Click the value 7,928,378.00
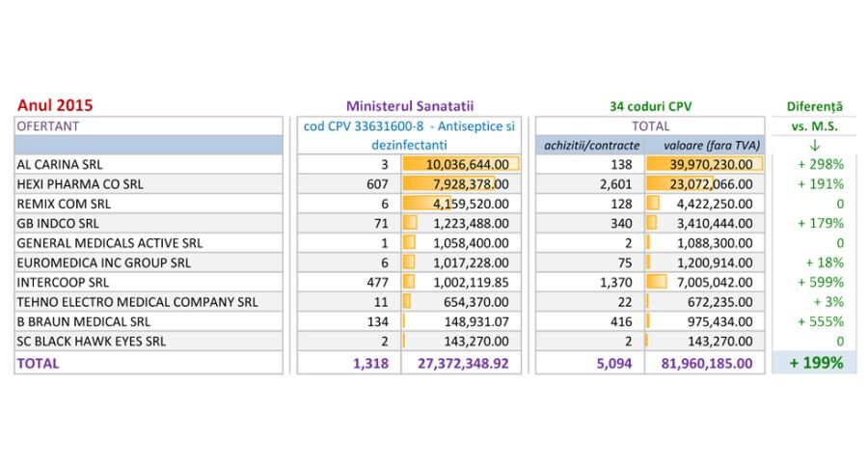The height and width of the screenshot is (469, 868). pos(471,184)
